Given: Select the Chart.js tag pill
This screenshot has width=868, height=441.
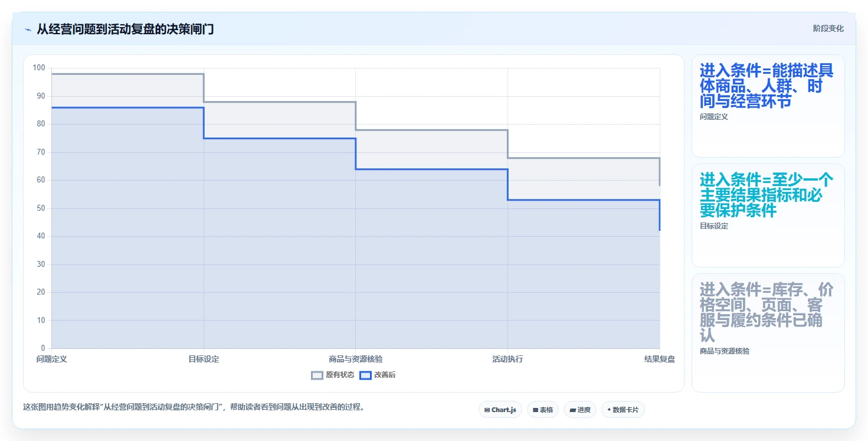Looking at the screenshot, I should pyautogui.click(x=500, y=410).
